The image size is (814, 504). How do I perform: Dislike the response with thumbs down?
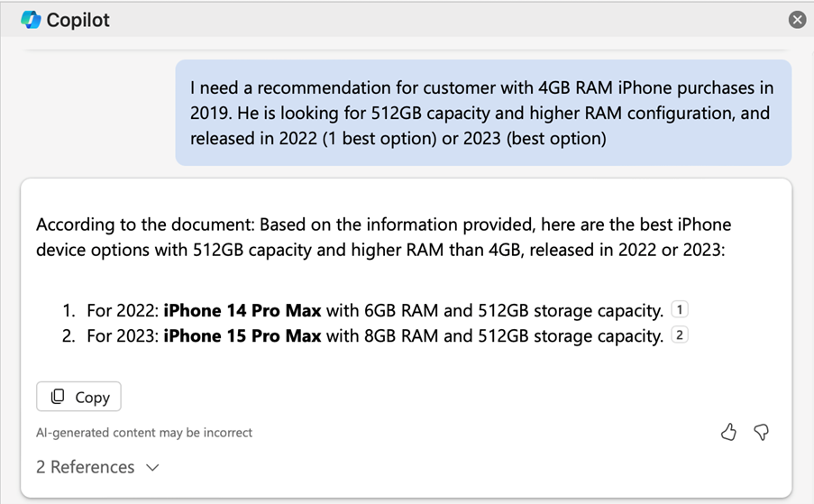[762, 433]
